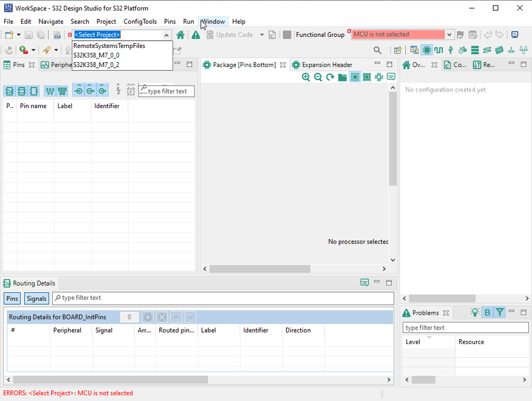This screenshot has width=532, height=401.
Task: Click the comment icon in Routing Details panel
Action: pos(364,282)
